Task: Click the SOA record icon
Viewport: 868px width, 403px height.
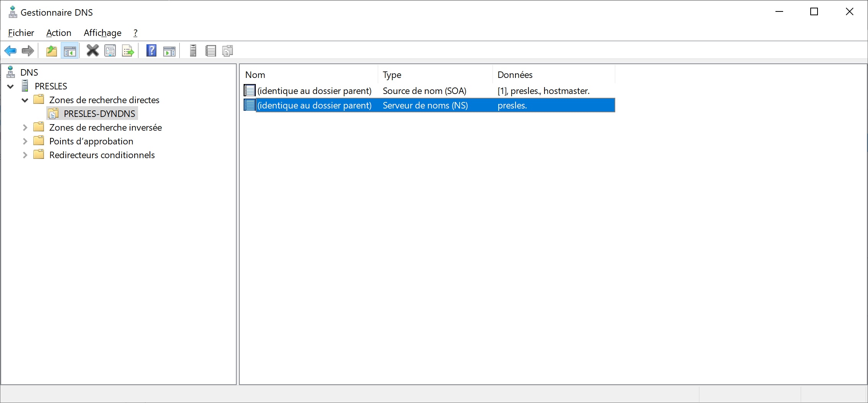Action: (x=249, y=91)
